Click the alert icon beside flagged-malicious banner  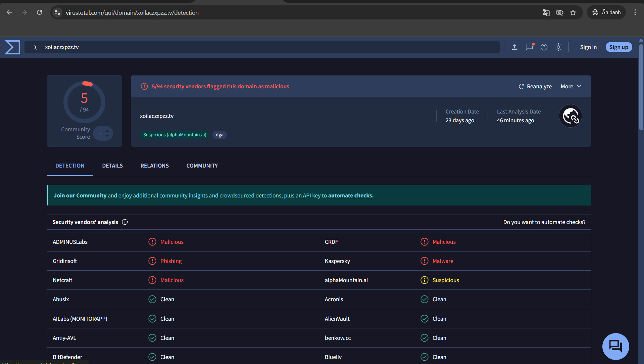coord(144,86)
